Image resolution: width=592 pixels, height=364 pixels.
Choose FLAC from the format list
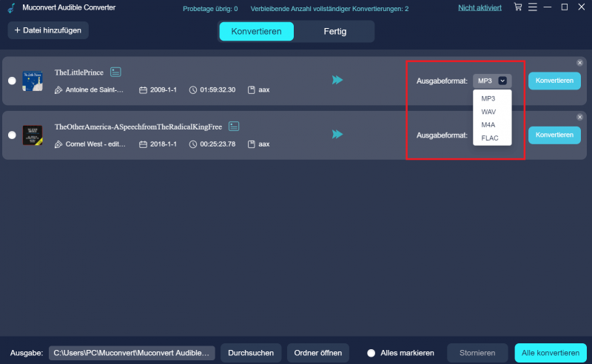(490, 138)
